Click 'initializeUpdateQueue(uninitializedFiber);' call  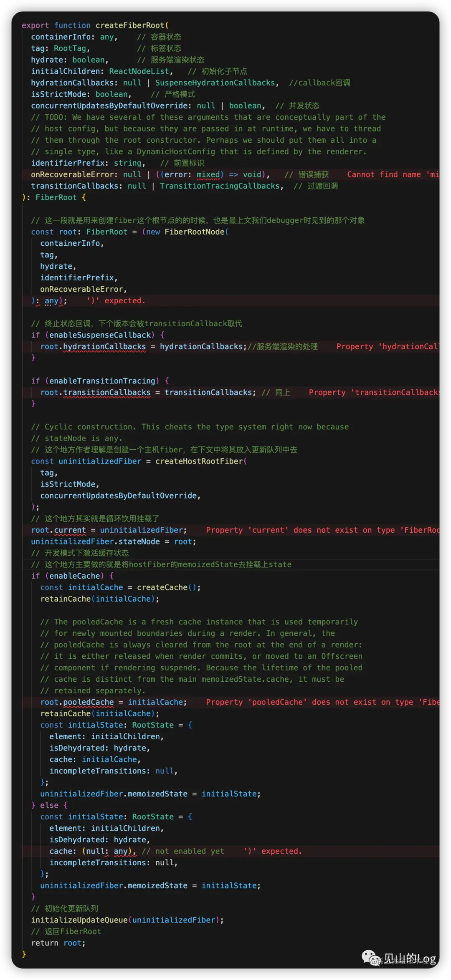click(x=127, y=920)
